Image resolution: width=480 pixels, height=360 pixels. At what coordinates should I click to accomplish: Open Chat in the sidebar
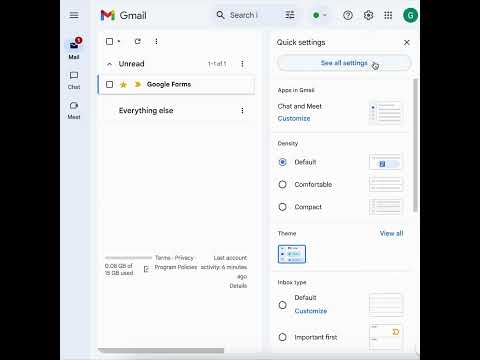[x=74, y=80]
